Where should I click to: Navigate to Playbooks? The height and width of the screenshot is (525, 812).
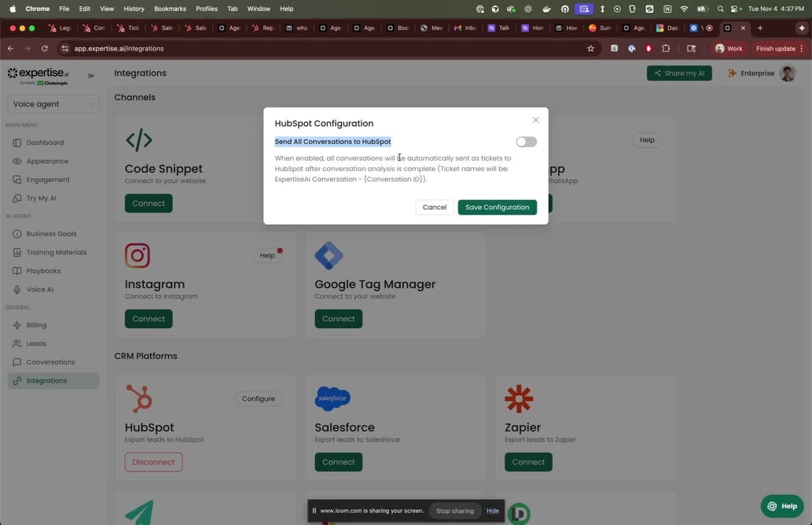click(x=44, y=271)
